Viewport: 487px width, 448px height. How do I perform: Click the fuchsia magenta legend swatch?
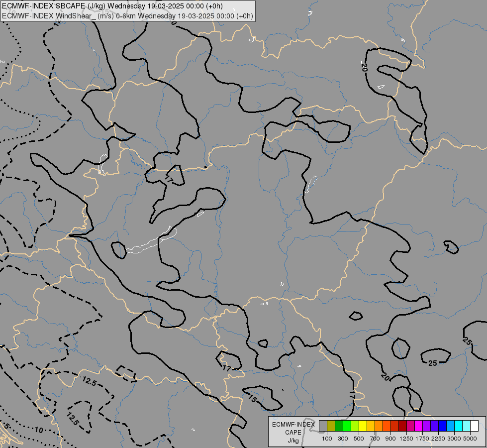coord(418,426)
